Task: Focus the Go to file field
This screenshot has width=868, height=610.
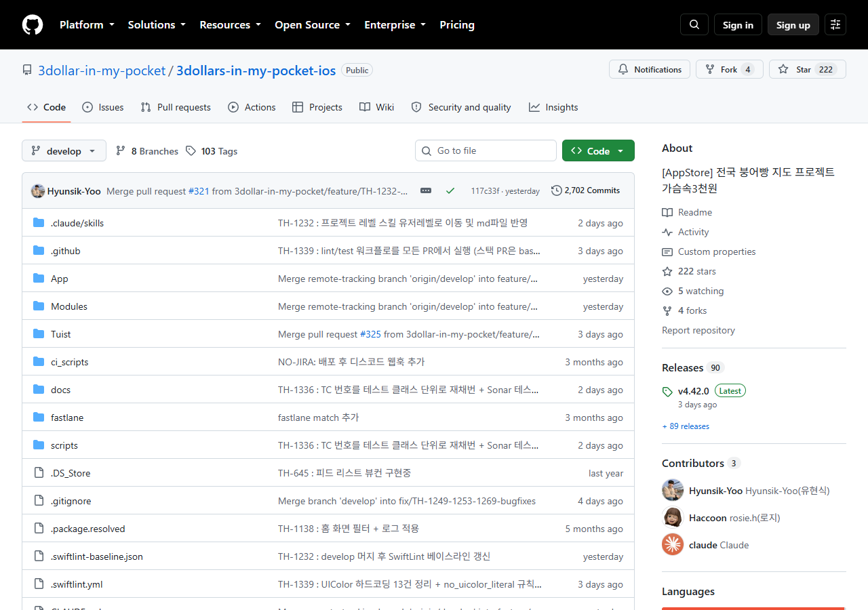Action: click(486, 150)
